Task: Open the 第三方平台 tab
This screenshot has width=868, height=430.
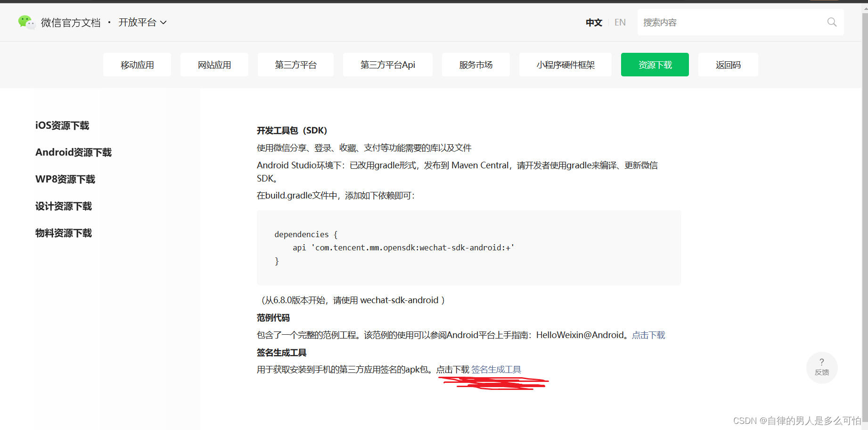Action: click(x=295, y=65)
